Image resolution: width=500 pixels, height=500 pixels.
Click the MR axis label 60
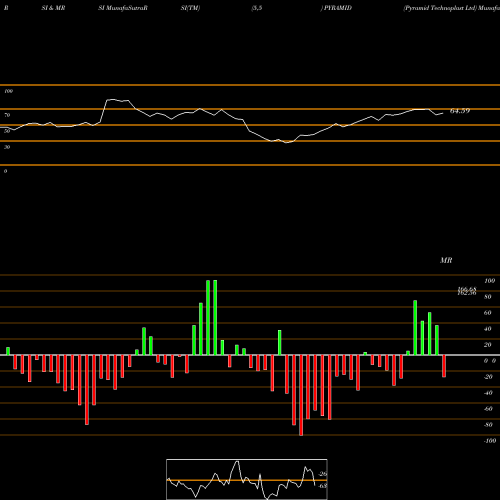coord(488,313)
